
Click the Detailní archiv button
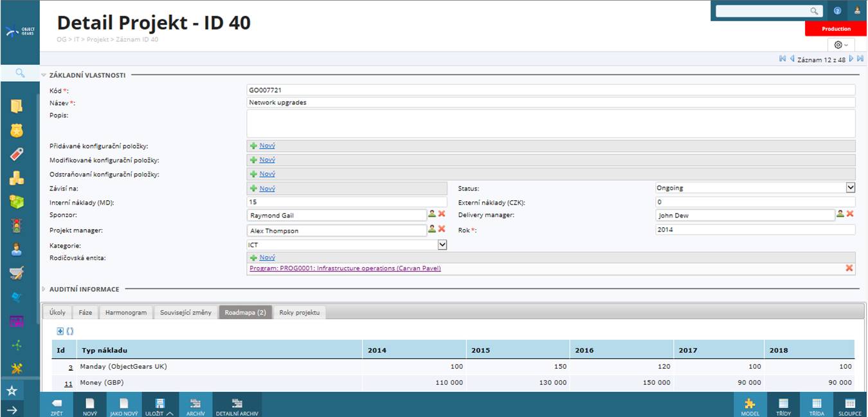click(x=237, y=405)
